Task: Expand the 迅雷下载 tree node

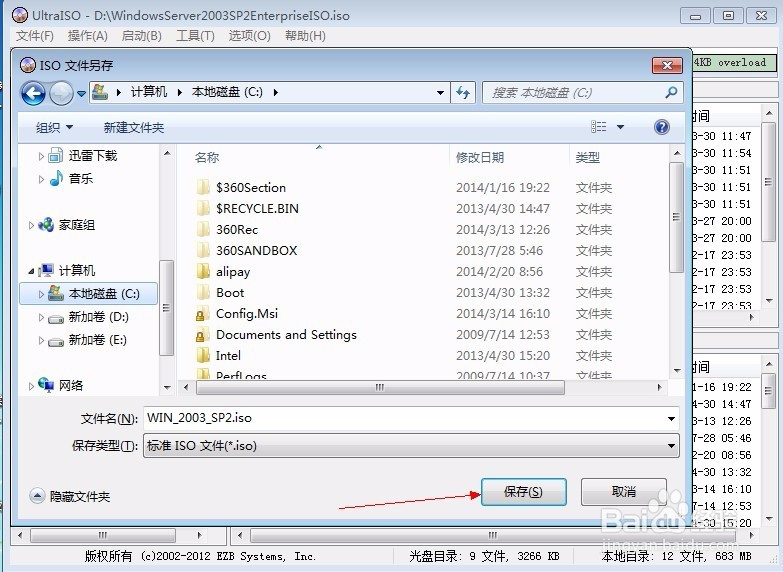Action: (x=41, y=156)
